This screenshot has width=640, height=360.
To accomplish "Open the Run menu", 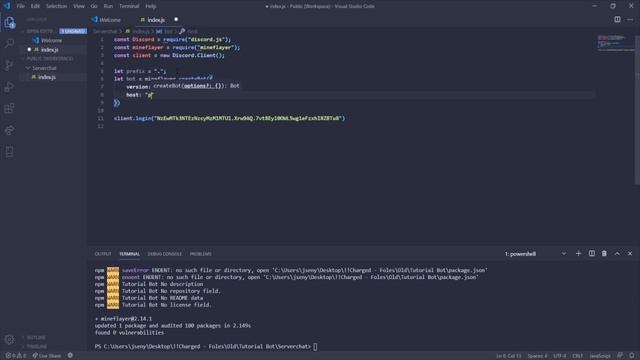I will pyautogui.click(x=108, y=6).
